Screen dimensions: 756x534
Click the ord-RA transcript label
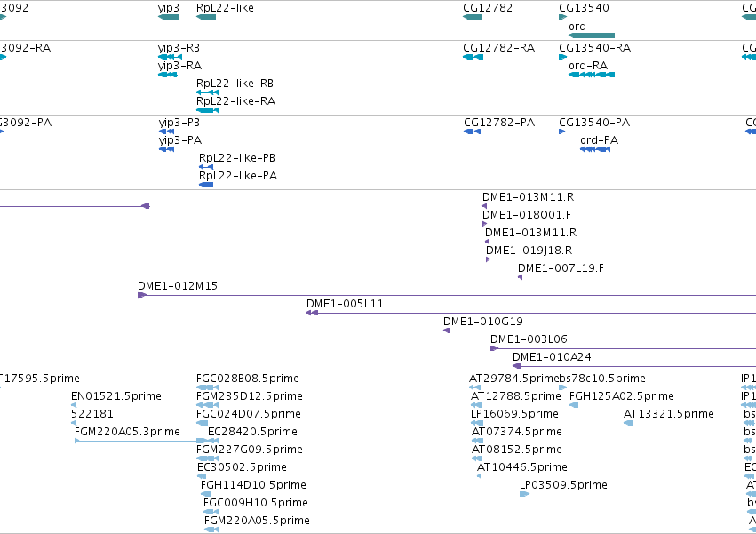click(x=588, y=66)
